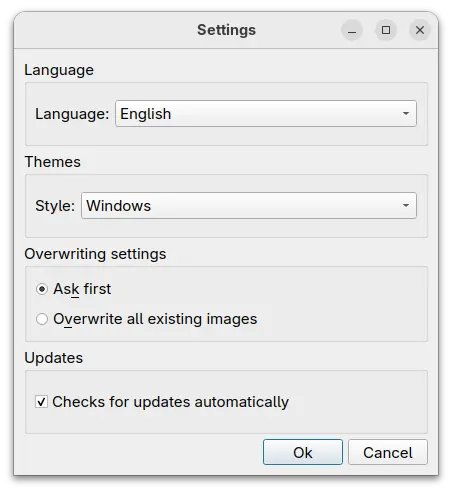Screen dimensions: 452x492
Task: Click the Ask first label text
Action: (82, 289)
